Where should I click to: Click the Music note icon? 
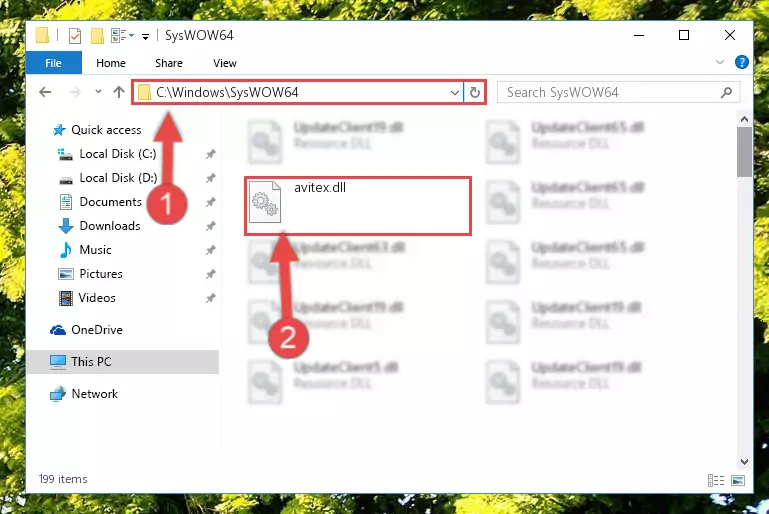point(66,250)
